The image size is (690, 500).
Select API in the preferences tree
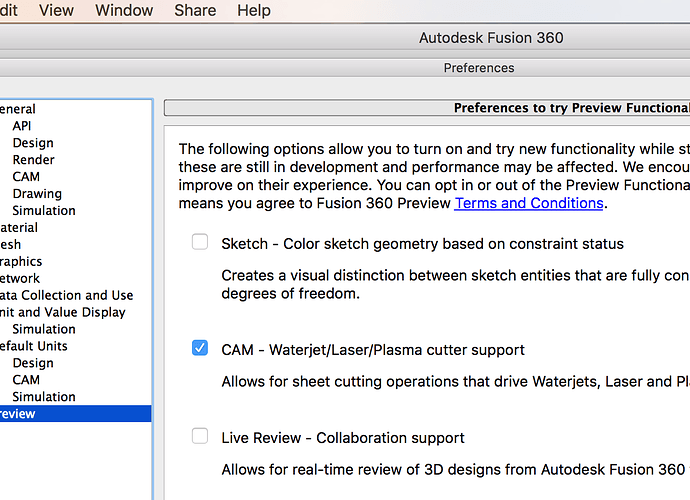(22, 126)
